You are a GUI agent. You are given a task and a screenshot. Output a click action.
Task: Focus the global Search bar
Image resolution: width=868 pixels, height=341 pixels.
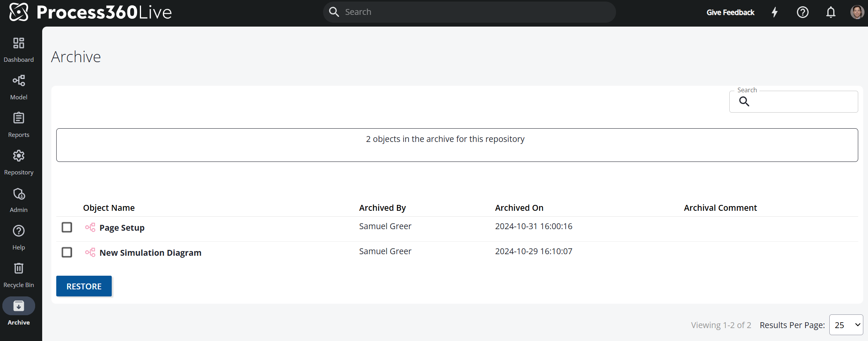click(x=469, y=12)
